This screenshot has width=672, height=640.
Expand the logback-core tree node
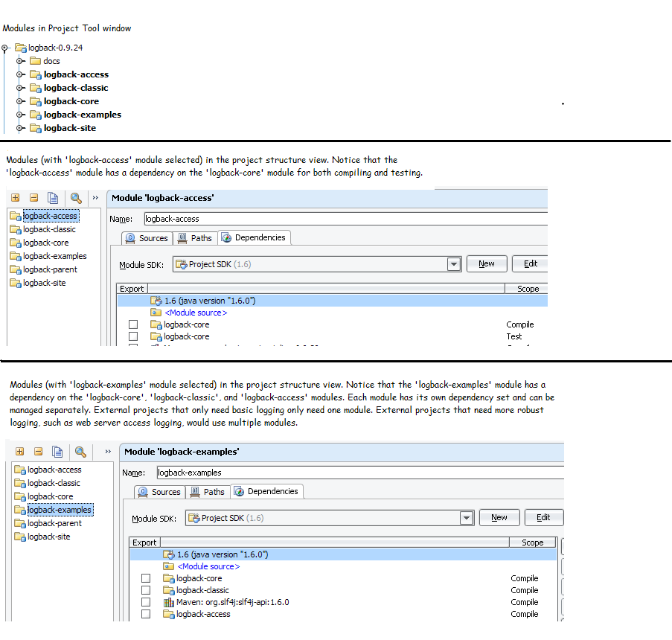pyautogui.click(x=19, y=101)
